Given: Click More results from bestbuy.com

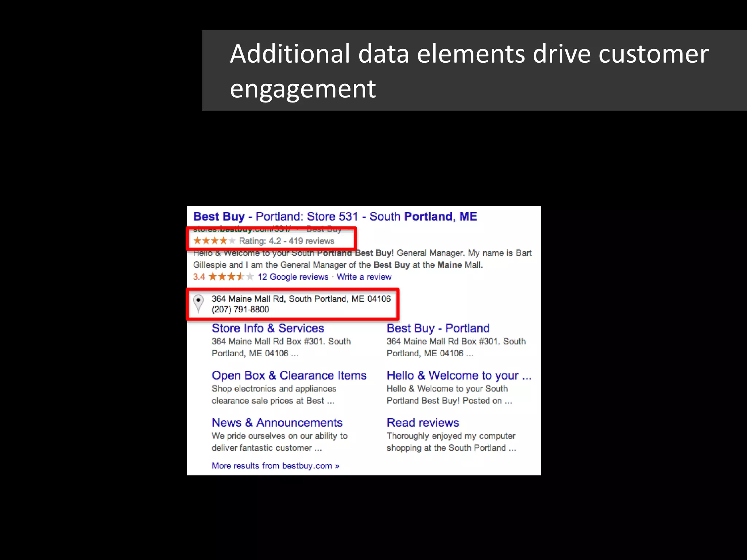Looking at the screenshot, I should [x=275, y=466].
